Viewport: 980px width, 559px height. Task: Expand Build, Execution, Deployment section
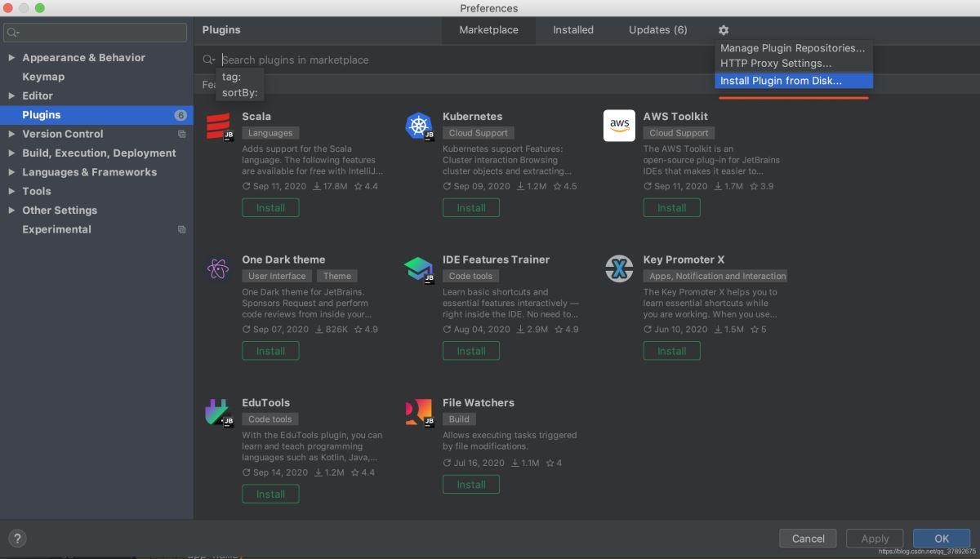[11, 153]
